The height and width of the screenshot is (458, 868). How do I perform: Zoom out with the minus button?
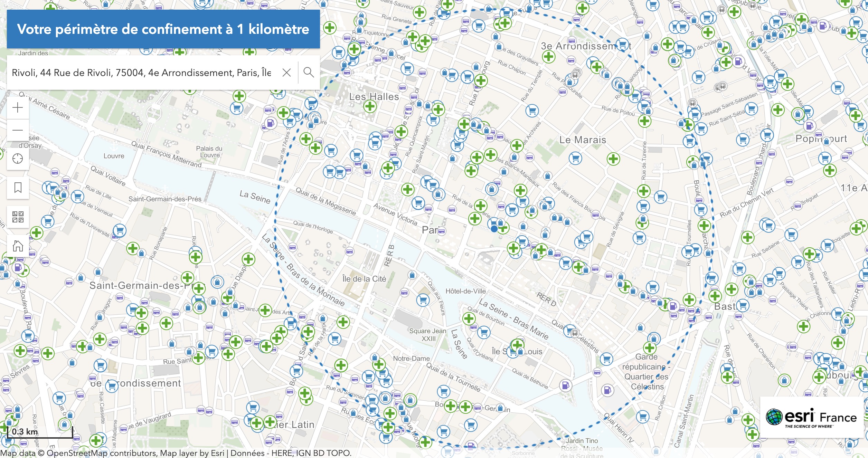(18, 130)
